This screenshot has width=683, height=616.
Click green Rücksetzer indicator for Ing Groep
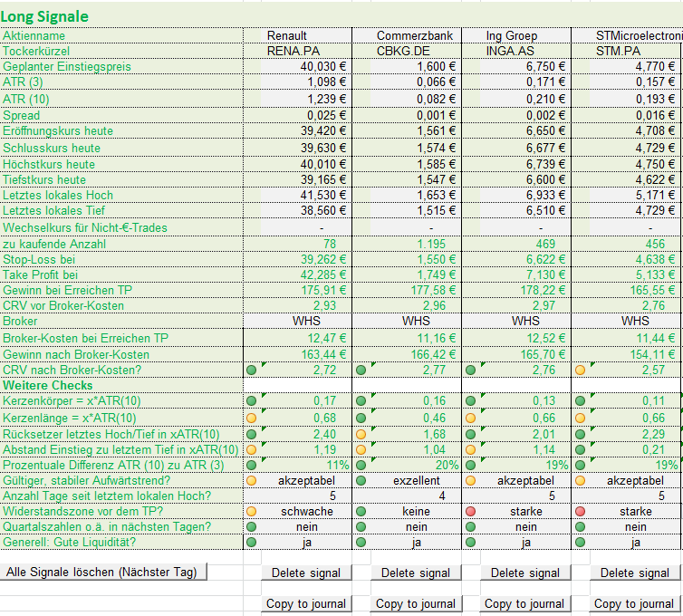click(x=470, y=434)
